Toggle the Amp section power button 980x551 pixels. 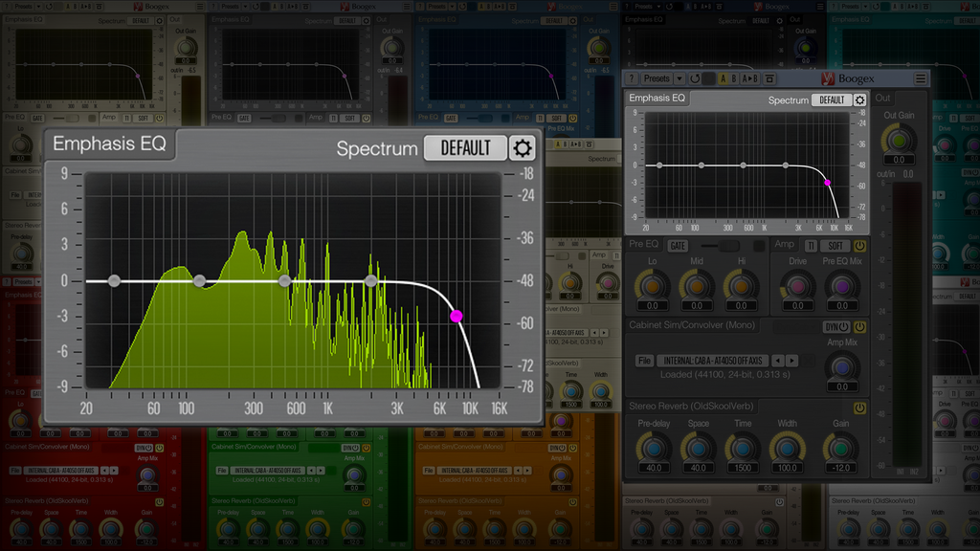click(x=861, y=246)
